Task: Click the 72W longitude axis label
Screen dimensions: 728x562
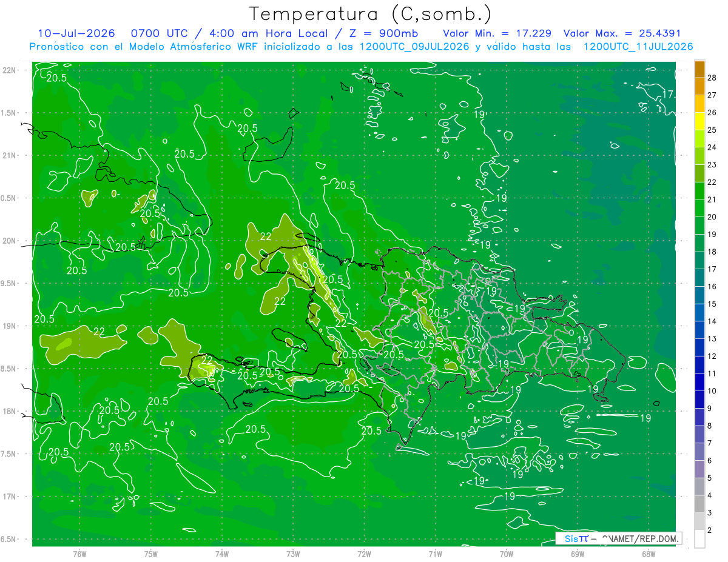Action: (364, 554)
